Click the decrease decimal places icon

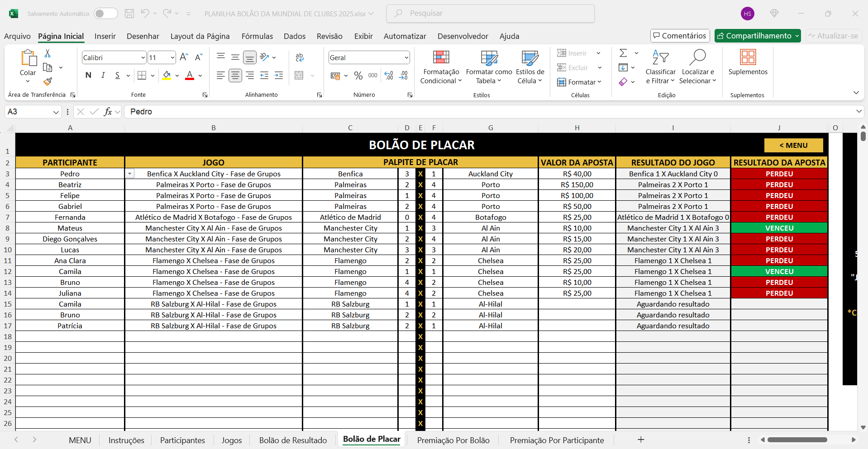tap(403, 76)
